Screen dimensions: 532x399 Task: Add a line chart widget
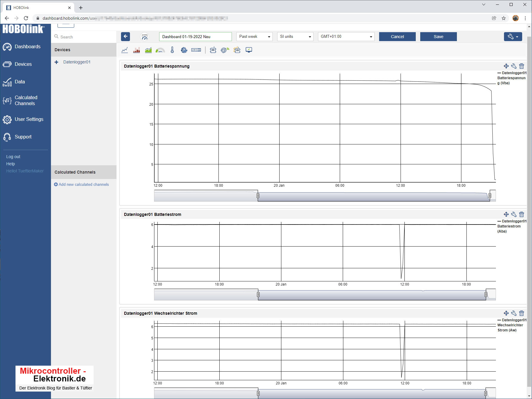125,50
